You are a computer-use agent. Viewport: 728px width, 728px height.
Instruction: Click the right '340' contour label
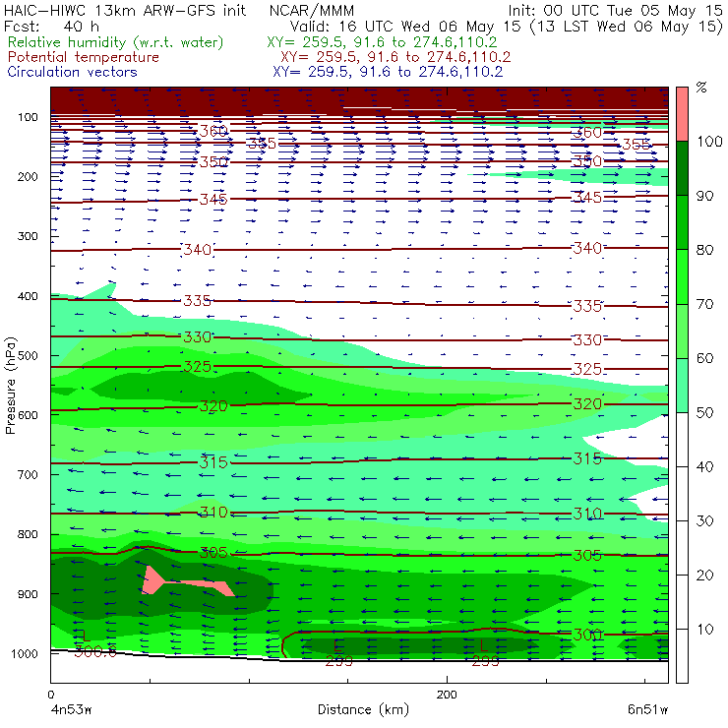pyautogui.click(x=587, y=248)
